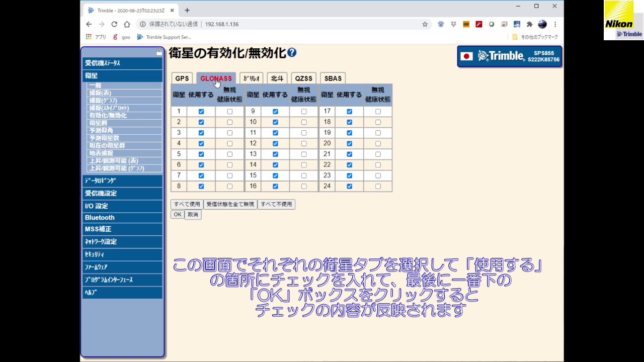
Task: Expand the 受信機設定 menu
Action: tap(122, 194)
